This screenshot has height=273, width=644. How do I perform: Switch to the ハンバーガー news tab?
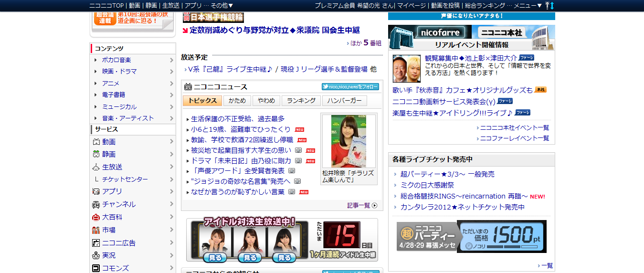pyautogui.click(x=345, y=101)
